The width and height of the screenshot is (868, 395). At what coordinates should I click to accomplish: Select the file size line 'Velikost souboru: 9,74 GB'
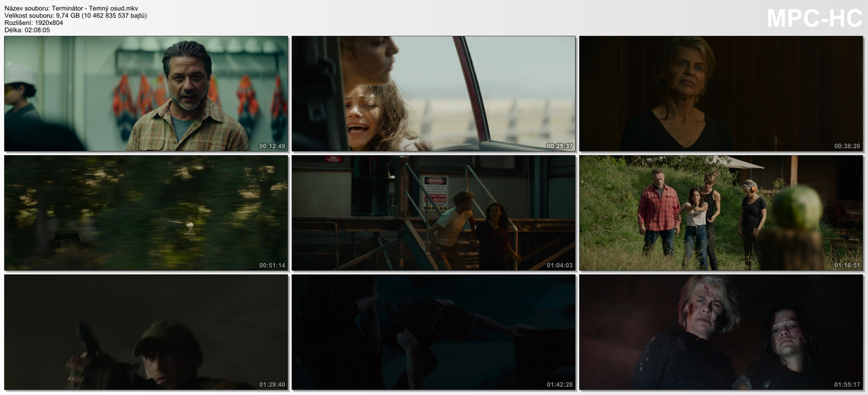75,16
